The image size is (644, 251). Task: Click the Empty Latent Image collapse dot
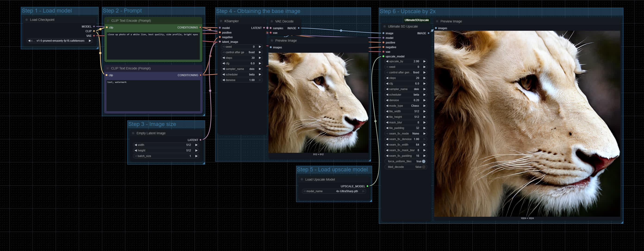pos(133,133)
